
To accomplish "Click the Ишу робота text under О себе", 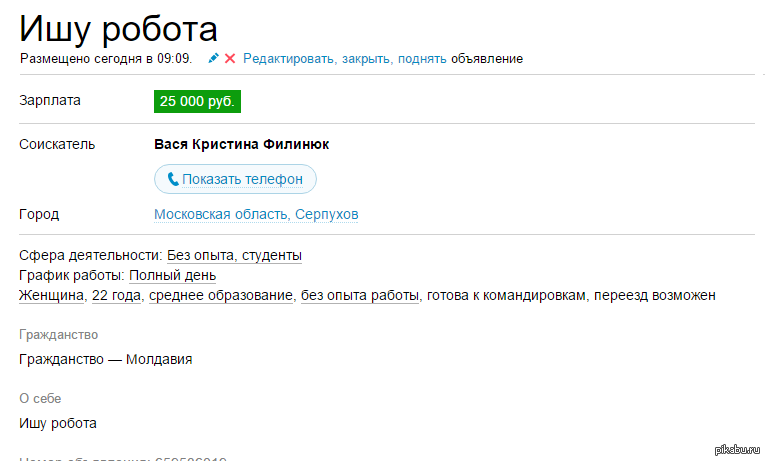I will coord(58,423).
